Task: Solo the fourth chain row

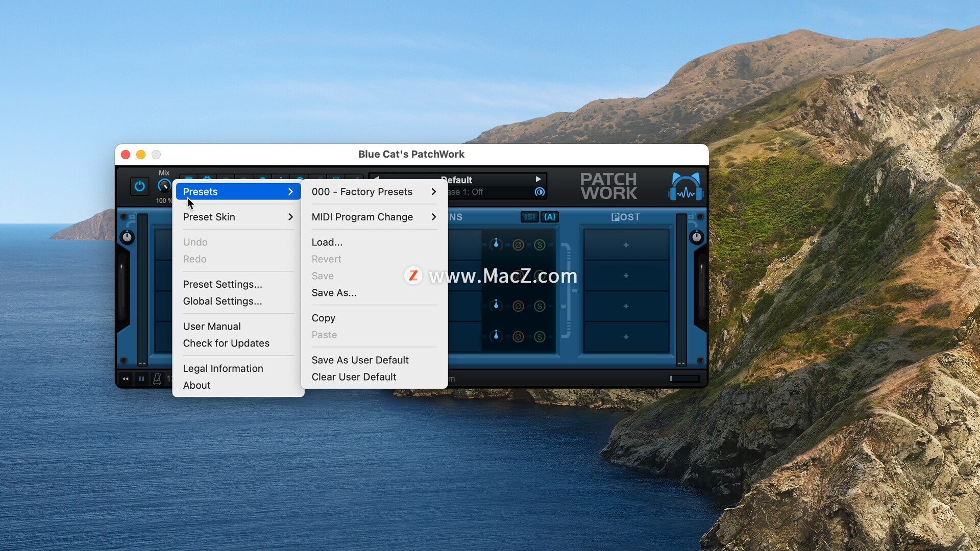Action: 540,337
